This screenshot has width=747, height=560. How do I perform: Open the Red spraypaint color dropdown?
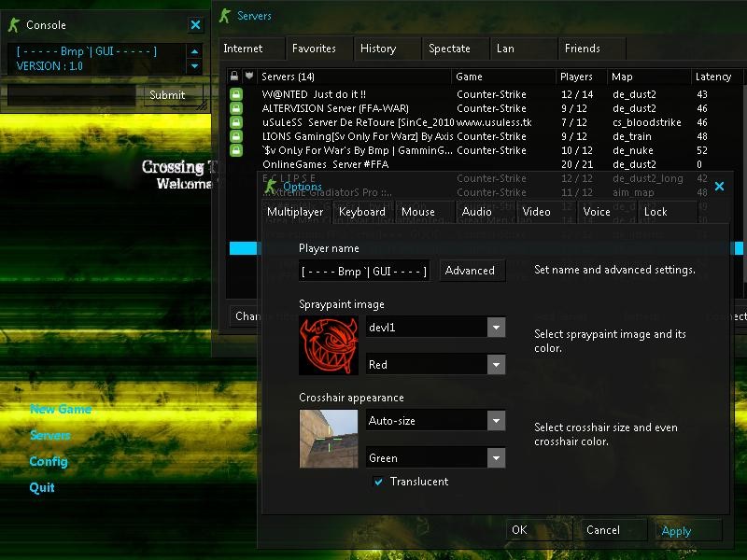(498, 364)
